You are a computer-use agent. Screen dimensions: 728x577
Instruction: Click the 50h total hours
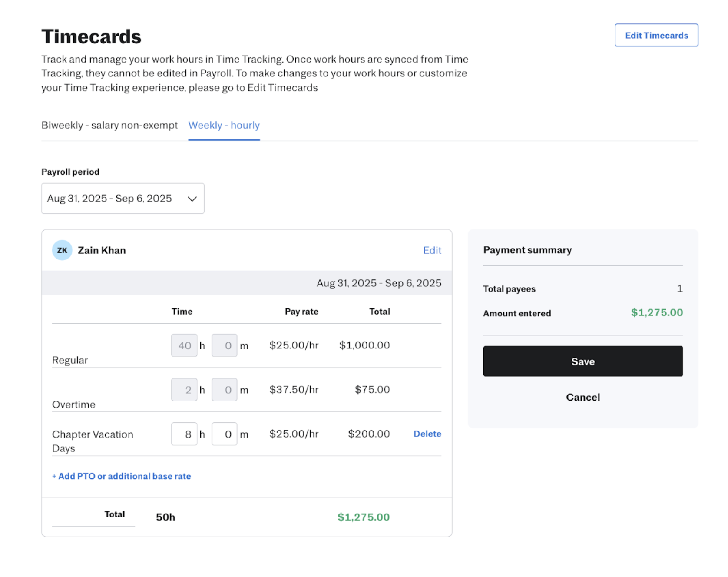[x=165, y=517]
